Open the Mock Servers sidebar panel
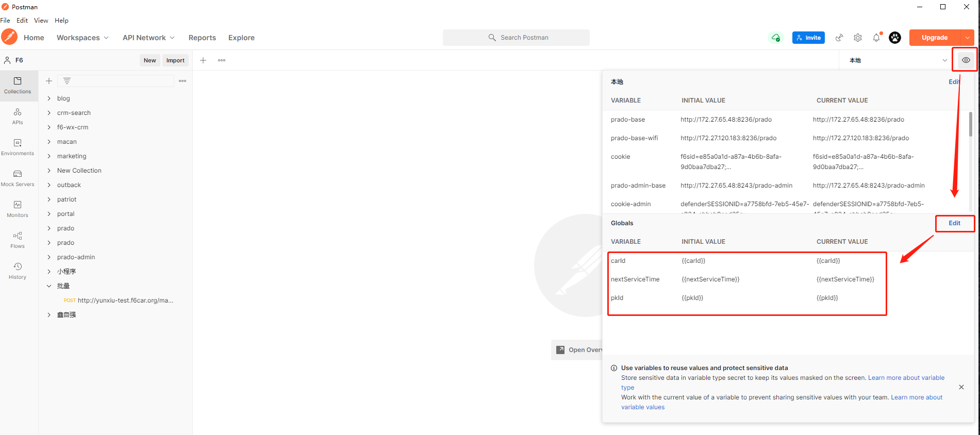The image size is (980, 435). [18, 178]
